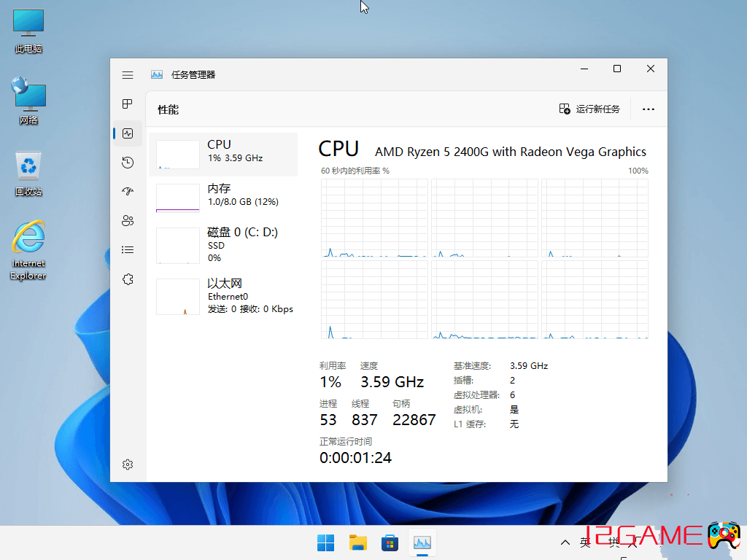The height and width of the screenshot is (560, 747).
Task: Click the handles count 22867
Action: click(x=414, y=419)
